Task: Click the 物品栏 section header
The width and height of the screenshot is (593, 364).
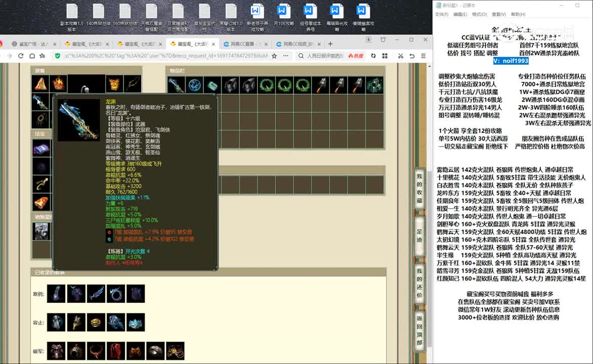Action: pyautogui.click(x=275, y=70)
